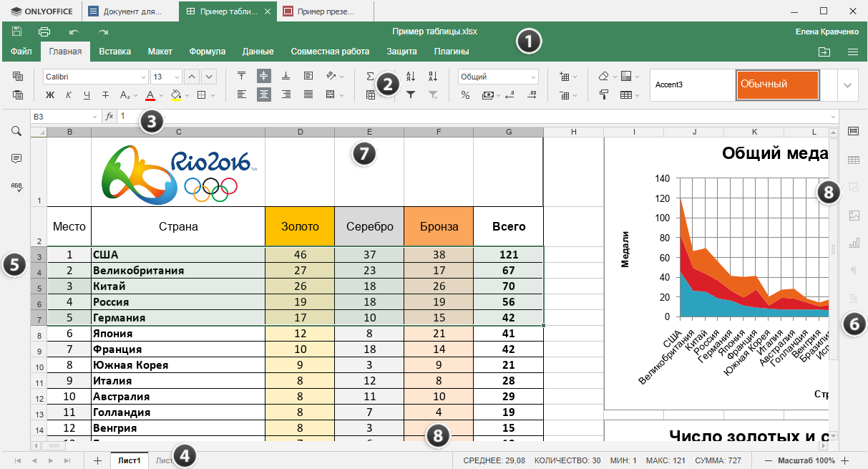Paste clipboard contents into the sheet
The width and height of the screenshot is (868, 469).
(x=18, y=95)
